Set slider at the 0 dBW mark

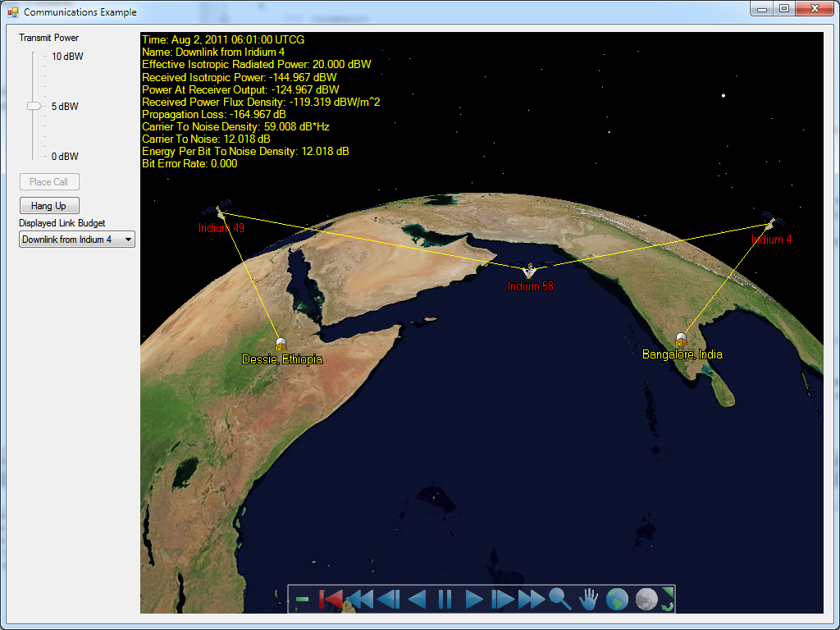coord(33,157)
